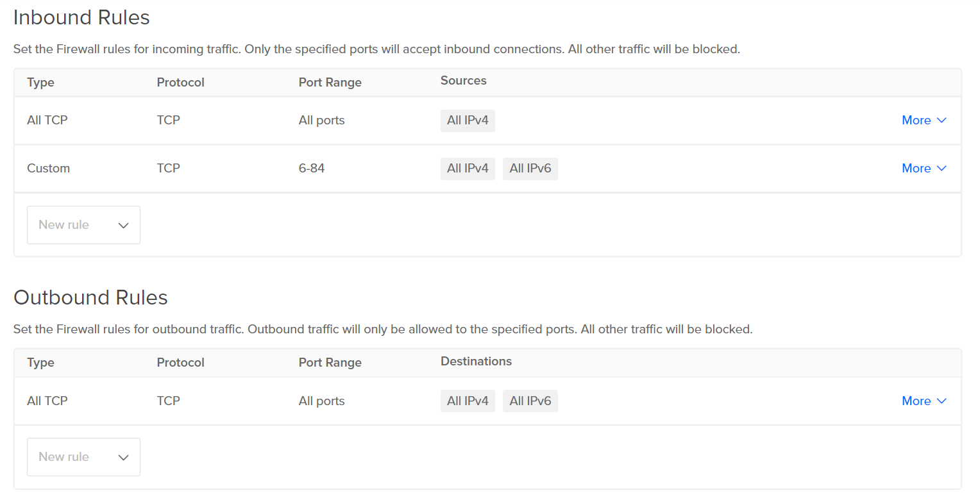Screen dimensions: 980x500
Task: Click the Inbound Rules heading
Action: [81, 18]
